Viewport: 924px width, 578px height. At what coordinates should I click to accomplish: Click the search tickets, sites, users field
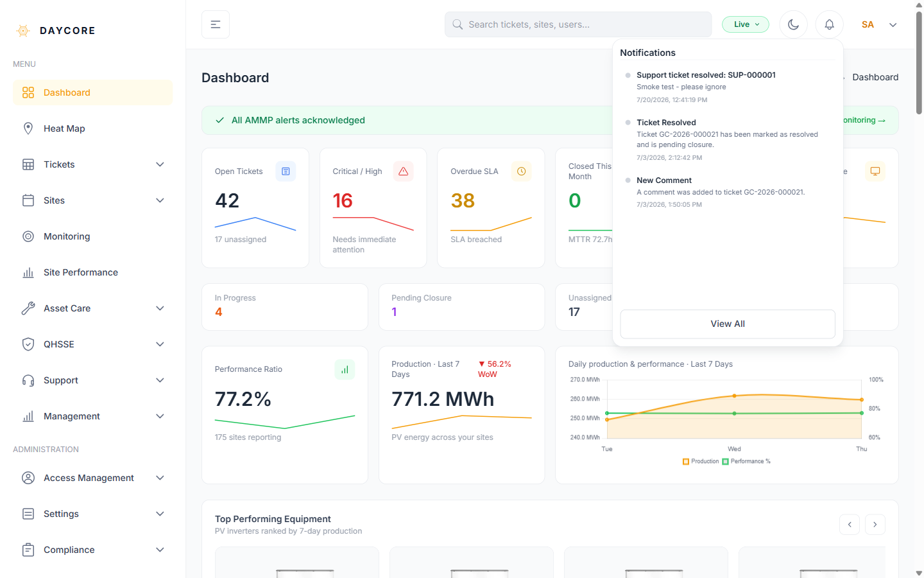(578, 24)
